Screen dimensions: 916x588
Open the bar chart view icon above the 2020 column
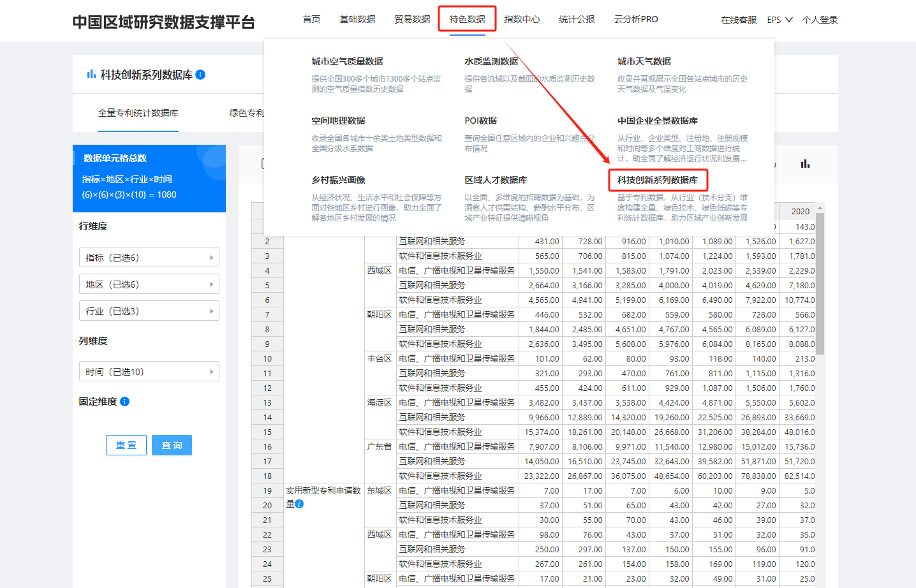pyautogui.click(x=805, y=164)
